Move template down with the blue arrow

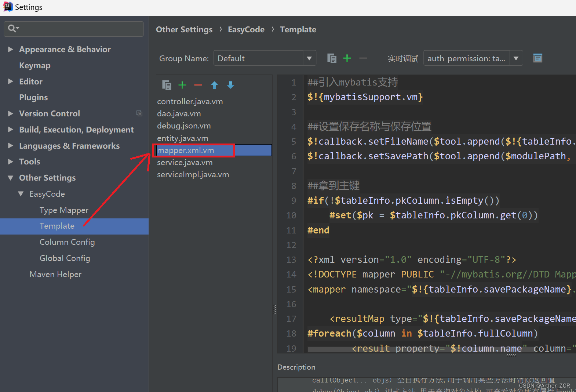[x=230, y=85]
